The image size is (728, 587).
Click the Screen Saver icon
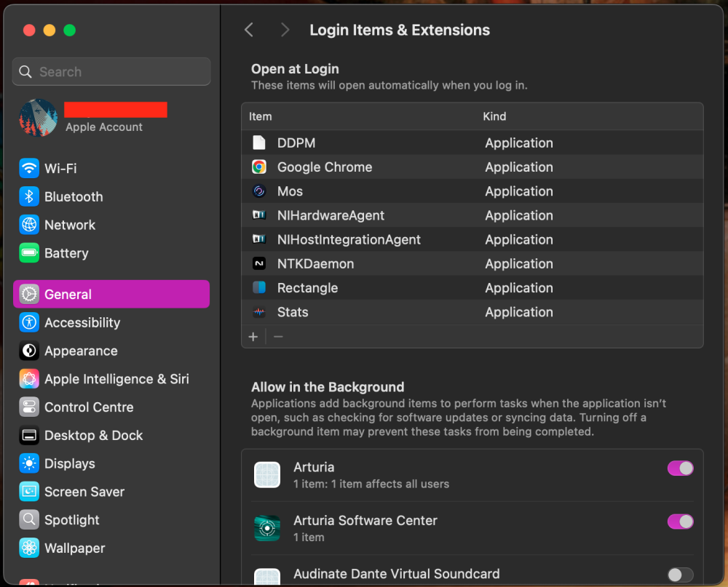click(29, 492)
